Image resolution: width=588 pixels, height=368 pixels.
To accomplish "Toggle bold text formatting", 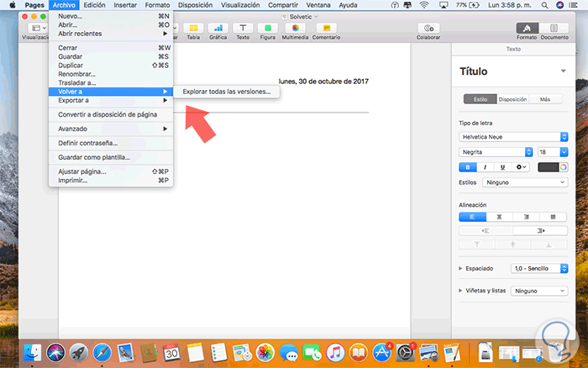I will click(x=468, y=167).
